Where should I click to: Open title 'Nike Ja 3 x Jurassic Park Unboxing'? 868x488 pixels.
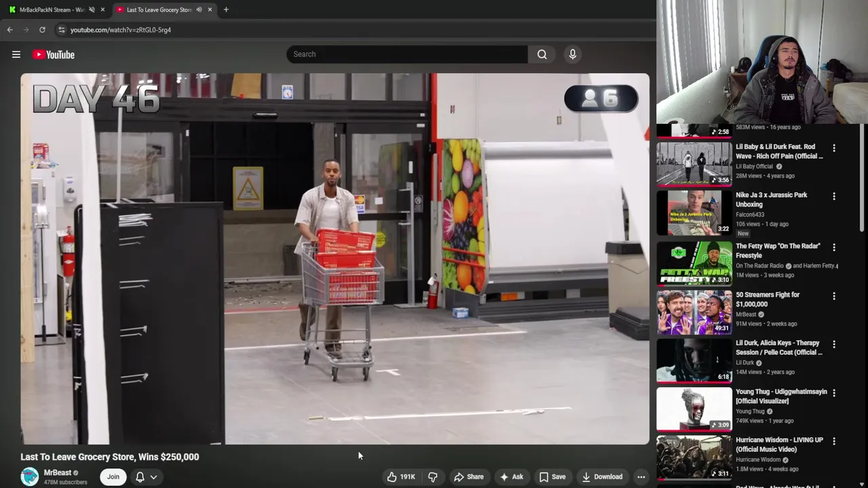point(772,199)
